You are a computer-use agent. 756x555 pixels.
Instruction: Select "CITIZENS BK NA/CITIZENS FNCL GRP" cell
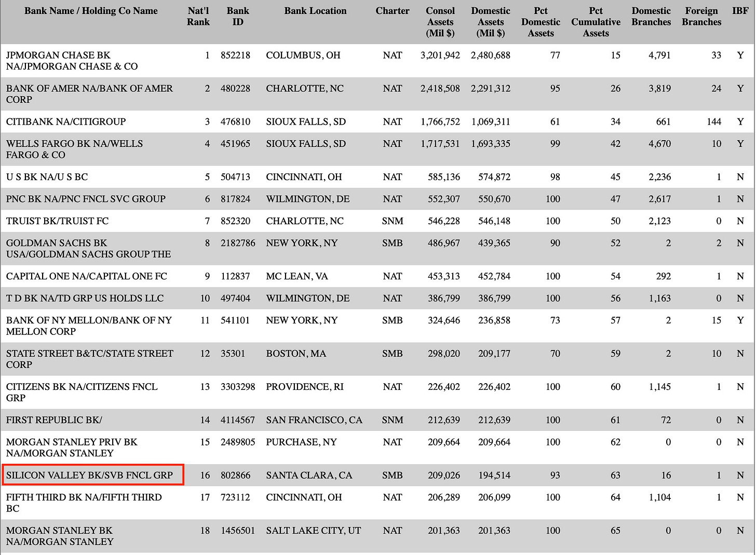click(82, 392)
